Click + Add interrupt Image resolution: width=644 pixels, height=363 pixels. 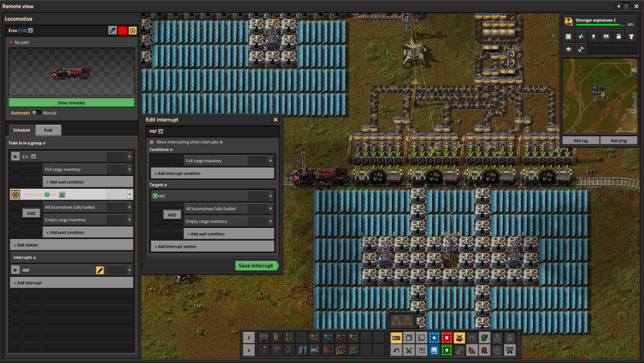coord(72,283)
